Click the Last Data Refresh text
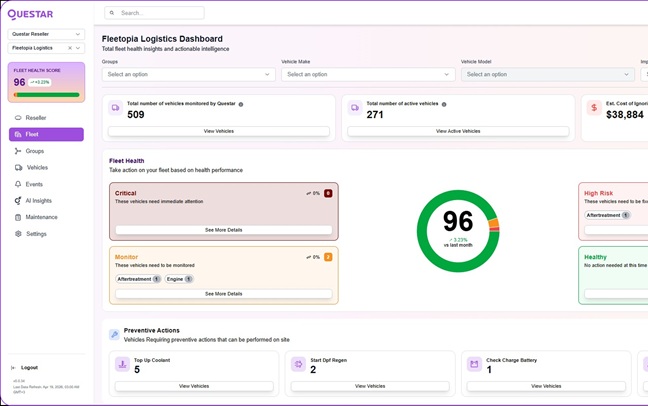The image size is (648, 406). coord(46,389)
